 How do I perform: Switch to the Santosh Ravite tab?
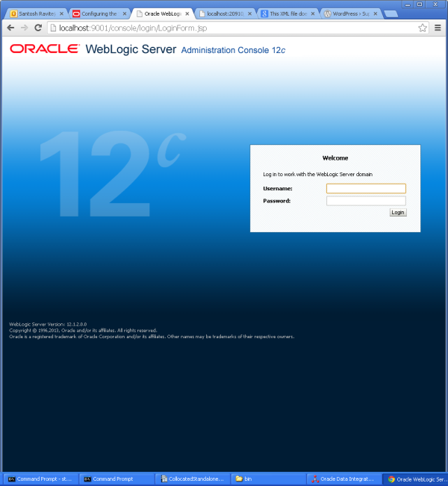coord(34,13)
